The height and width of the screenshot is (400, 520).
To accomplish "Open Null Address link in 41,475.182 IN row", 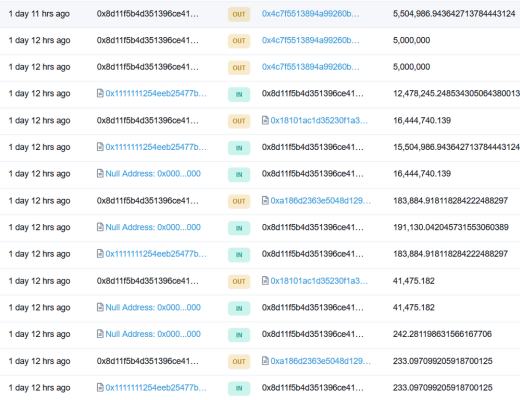I will (x=153, y=307).
